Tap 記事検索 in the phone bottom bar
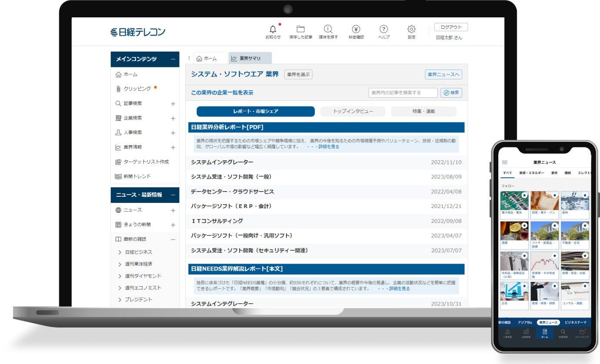 [563, 333]
